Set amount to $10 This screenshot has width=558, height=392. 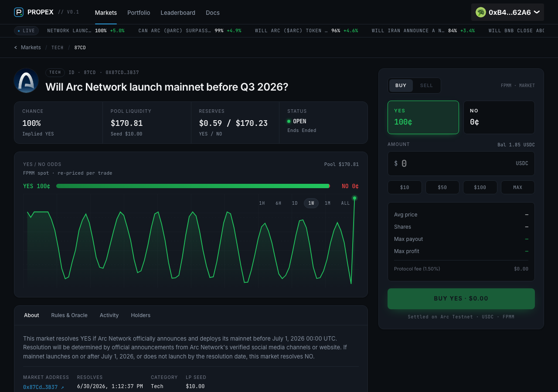pyautogui.click(x=405, y=187)
